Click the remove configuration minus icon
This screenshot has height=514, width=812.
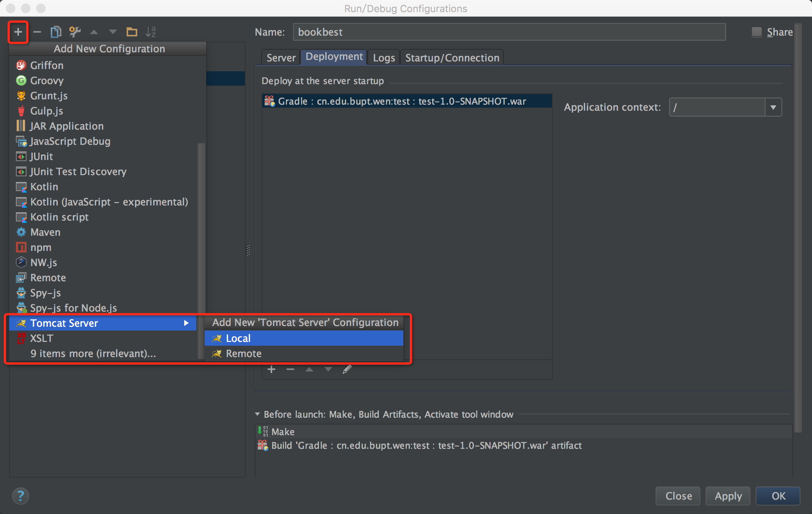pyautogui.click(x=37, y=32)
